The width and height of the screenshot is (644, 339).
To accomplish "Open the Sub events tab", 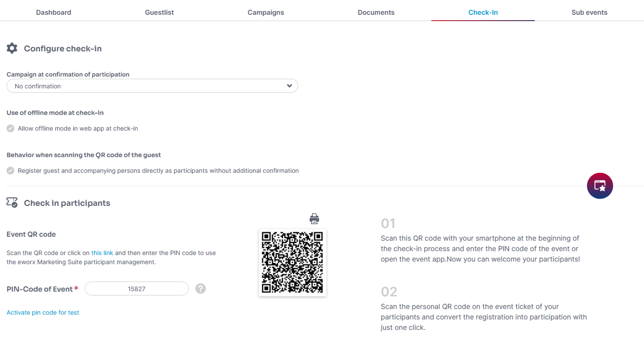I will click(x=589, y=12).
